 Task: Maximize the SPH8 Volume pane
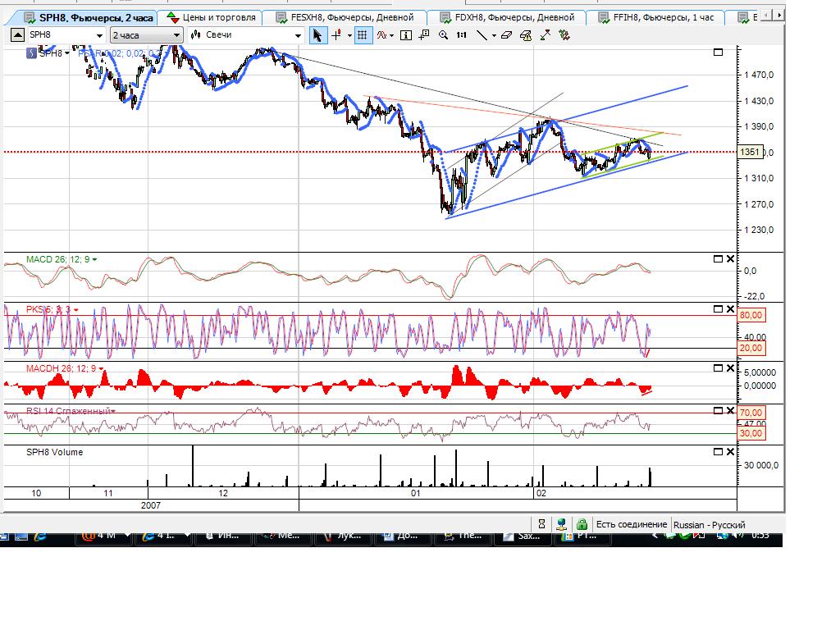[719, 452]
